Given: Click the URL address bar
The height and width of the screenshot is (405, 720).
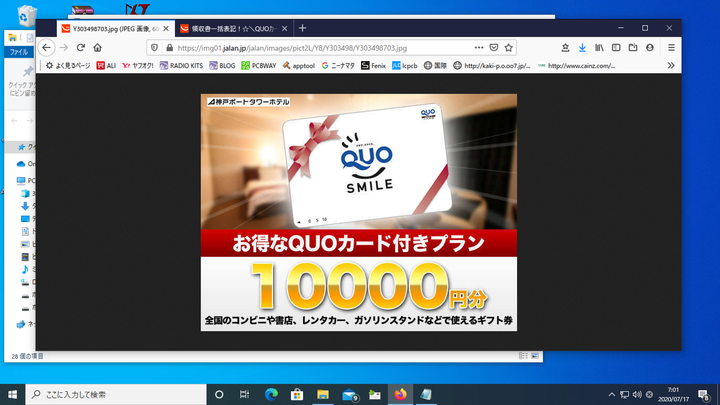Looking at the screenshot, I should tap(300, 47).
